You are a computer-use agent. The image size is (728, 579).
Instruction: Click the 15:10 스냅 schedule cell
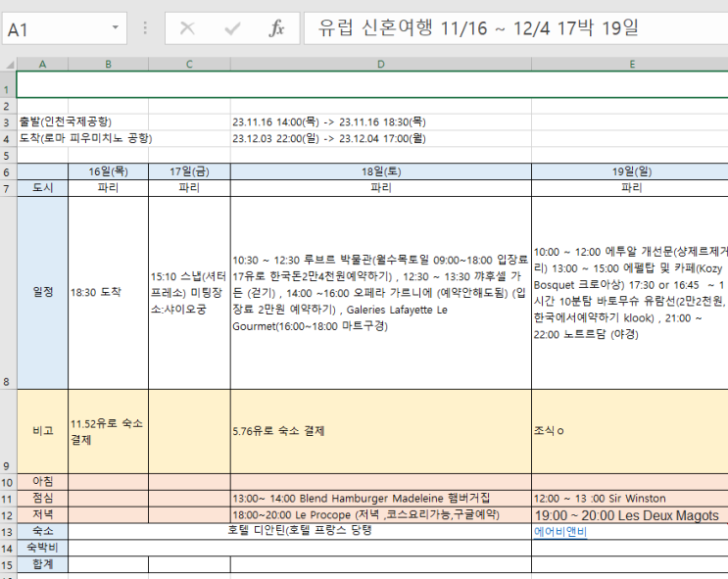[x=189, y=293]
